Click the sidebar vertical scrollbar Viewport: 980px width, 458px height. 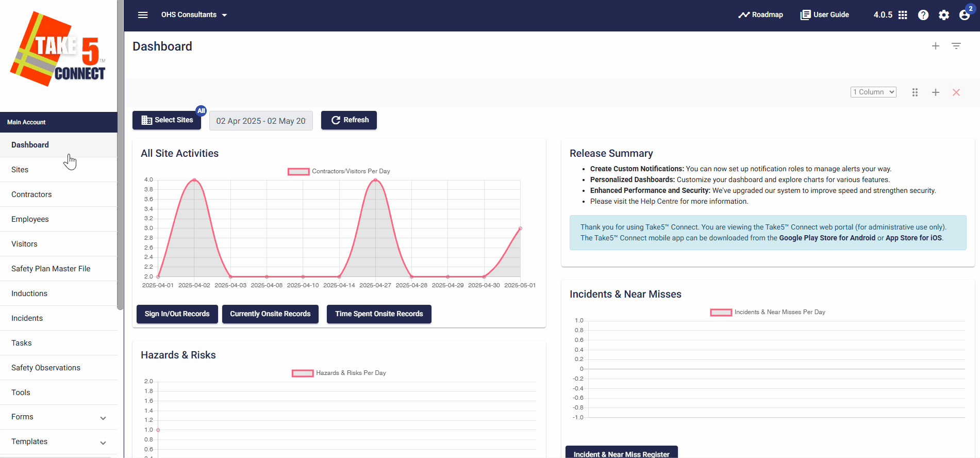click(x=120, y=155)
